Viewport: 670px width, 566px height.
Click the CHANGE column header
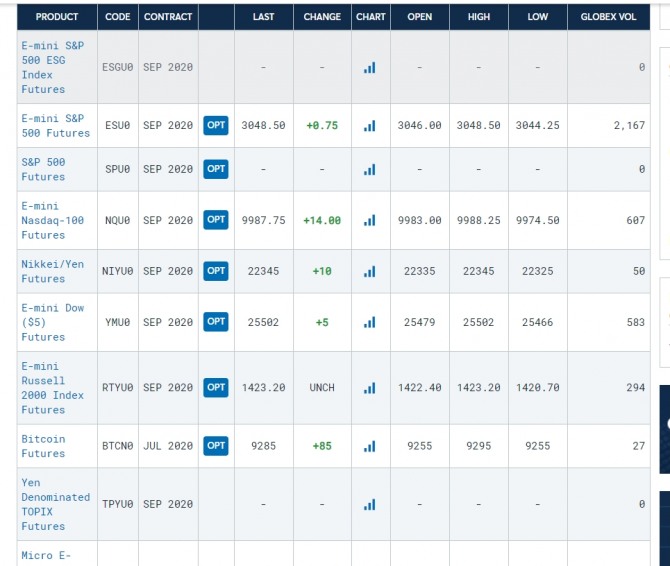pos(322,17)
